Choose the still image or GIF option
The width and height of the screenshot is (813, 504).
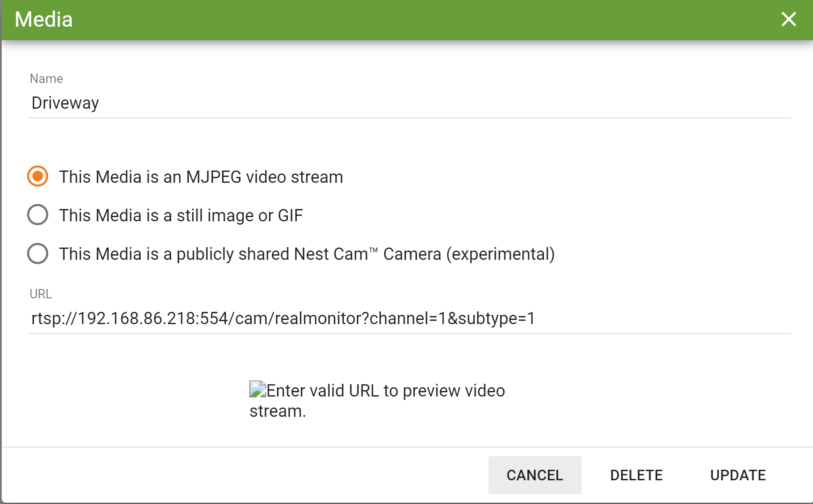tap(38, 215)
